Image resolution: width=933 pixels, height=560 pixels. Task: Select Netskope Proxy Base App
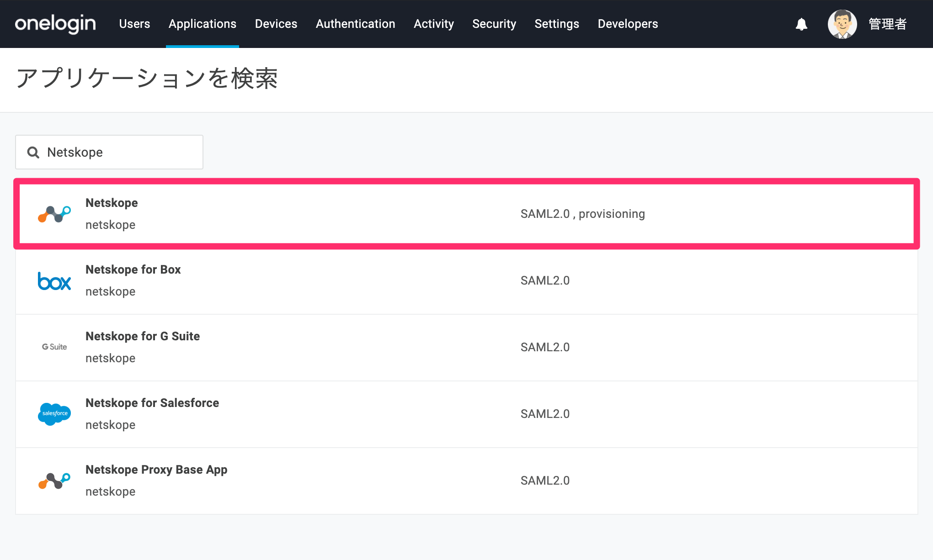click(x=156, y=470)
